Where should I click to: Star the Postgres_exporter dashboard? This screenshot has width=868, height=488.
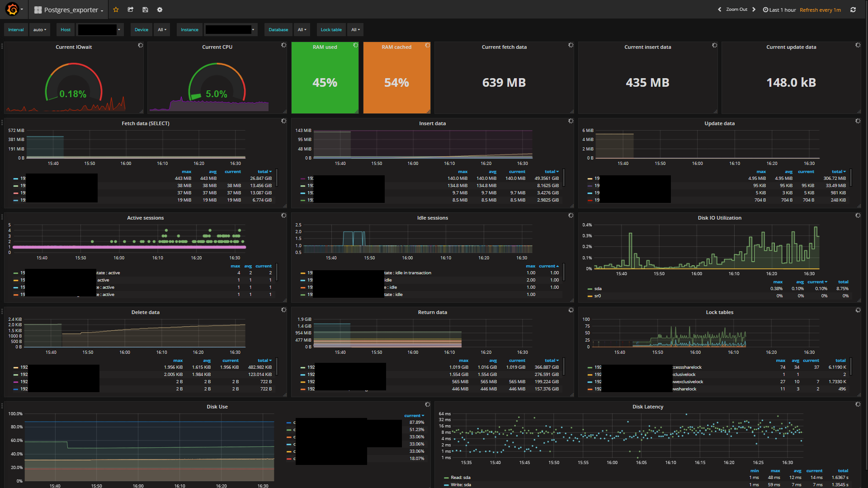coord(116,9)
